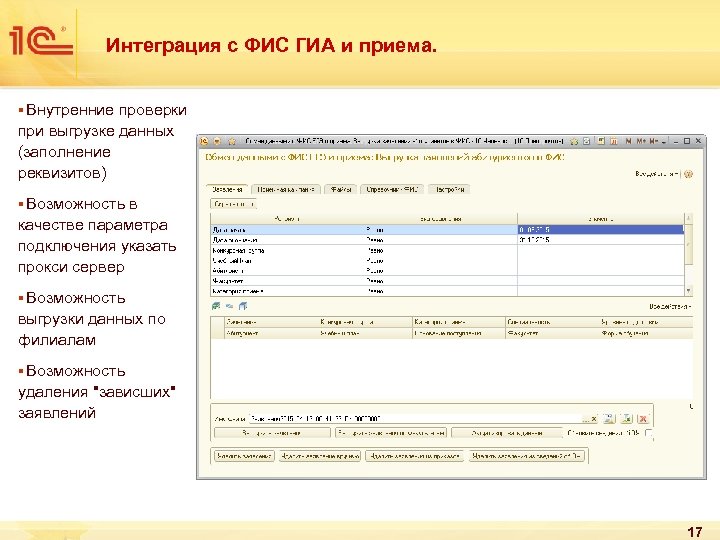The image size is (720, 540).
Task: Click the file name input field
Action: click(x=416, y=418)
